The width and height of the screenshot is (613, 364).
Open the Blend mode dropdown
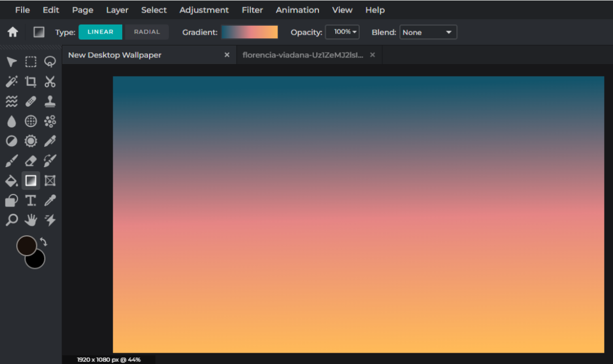coord(428,32)
